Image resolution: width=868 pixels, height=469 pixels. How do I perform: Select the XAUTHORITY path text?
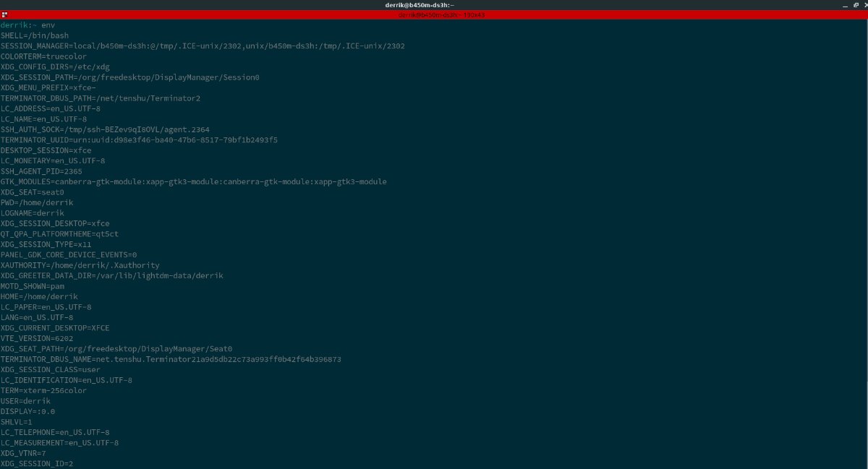80,264
